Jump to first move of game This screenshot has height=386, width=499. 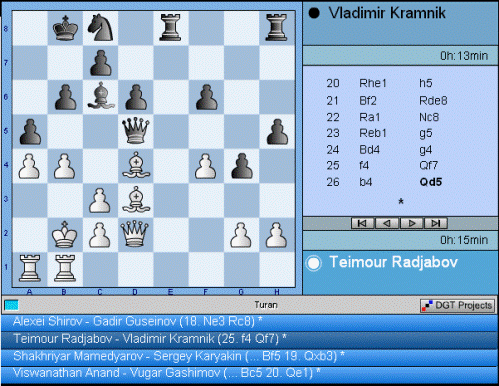pyautogui.click(x=362, y=223)
